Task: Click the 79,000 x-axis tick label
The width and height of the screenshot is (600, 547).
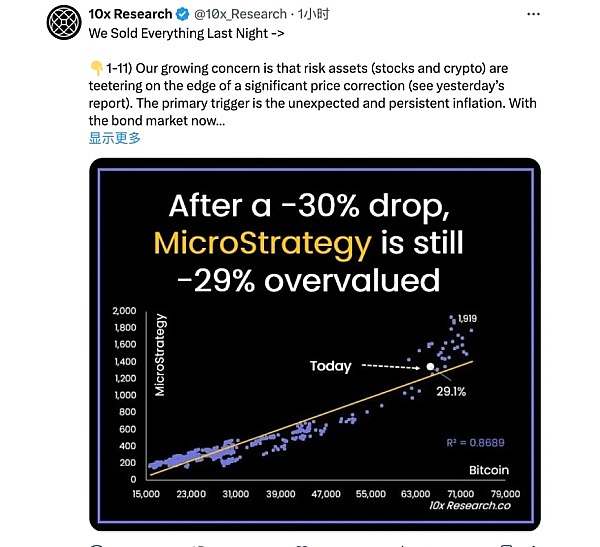Action: 505,493
